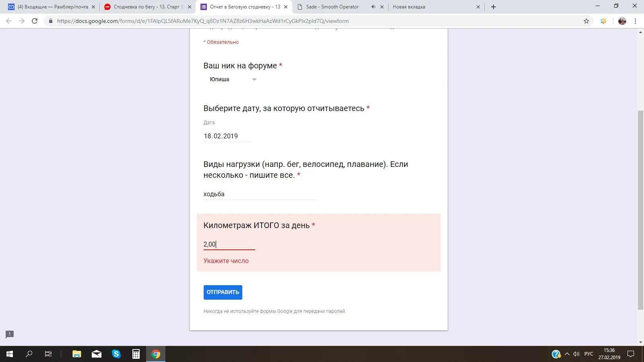
Task: Click the colorful extension icon in toolbar
Action: point(603,21)
